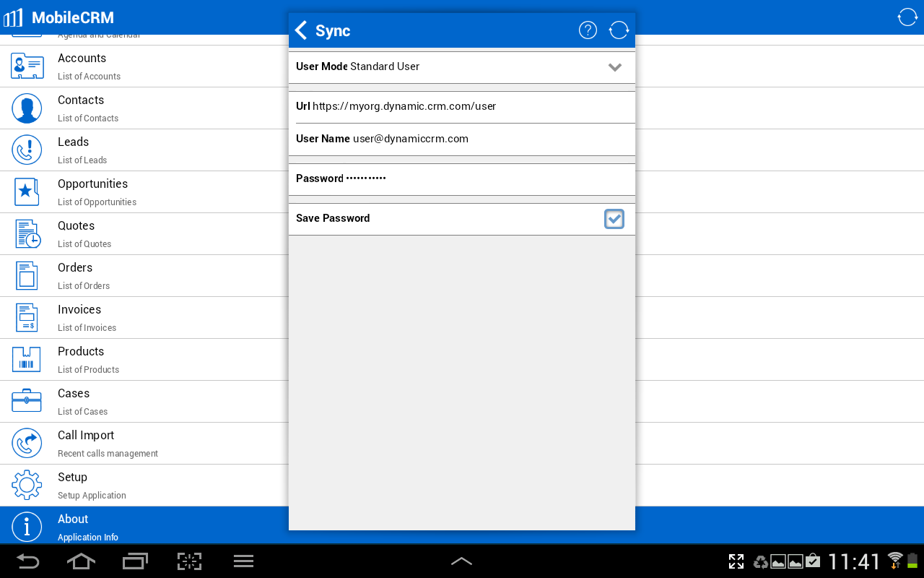This screenshot has height=578, width=924.
Task: Click the help question mark in Sync dialog
Action: [x=588, y=30]
